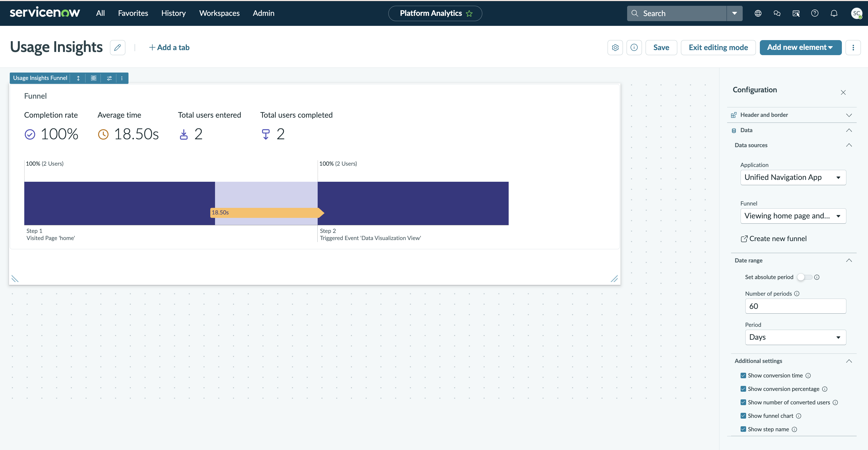Image resolution: width=868 pixels, height=450 pixels.
Task: Open the Workspaces menu
Action: [219, 13]
